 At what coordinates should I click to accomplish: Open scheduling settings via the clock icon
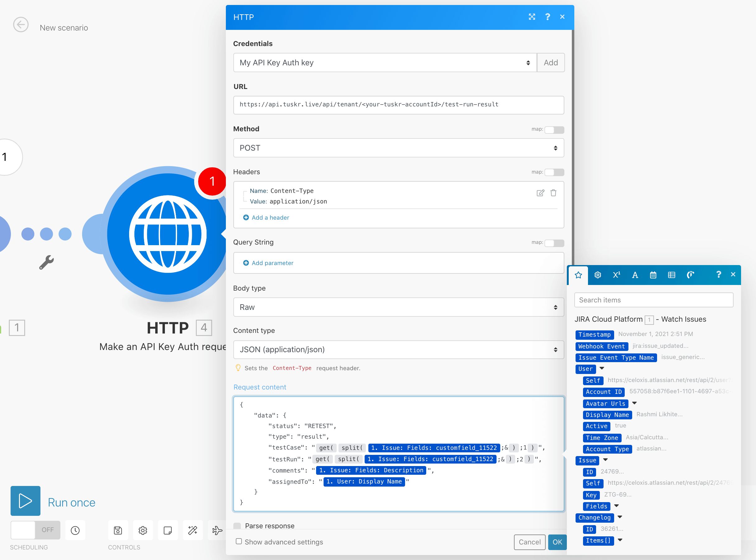pyautogui.click(x=75, y=530)
